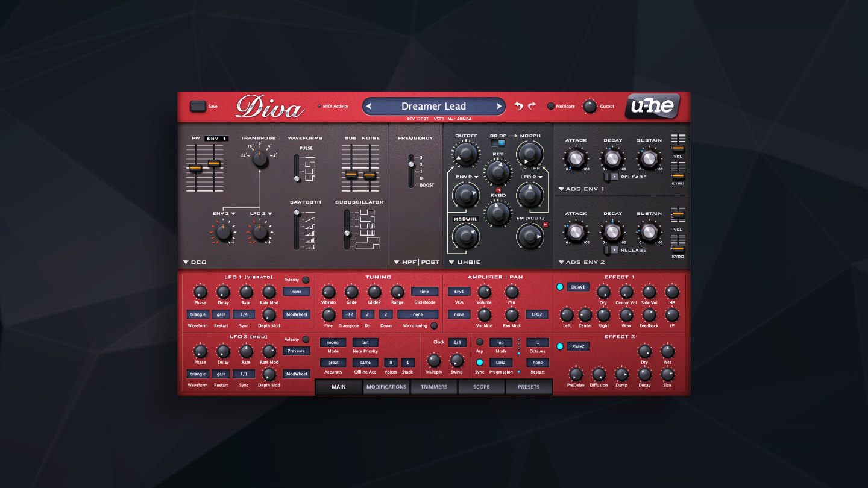The width and height of the screenshot is (868, 488).
Task: Click the filter Cutoff knob
Action: tap(465, 154)
